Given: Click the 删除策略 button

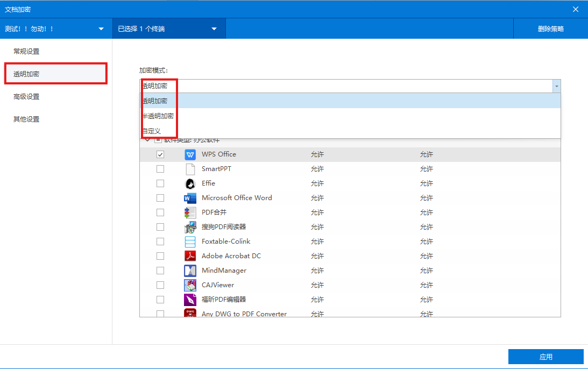Looking at the screenshot, I should (x=550, y=29).
